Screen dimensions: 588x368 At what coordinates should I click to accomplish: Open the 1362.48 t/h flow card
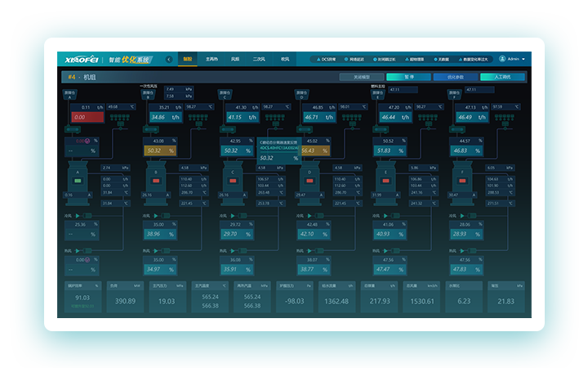coord(336,297)
